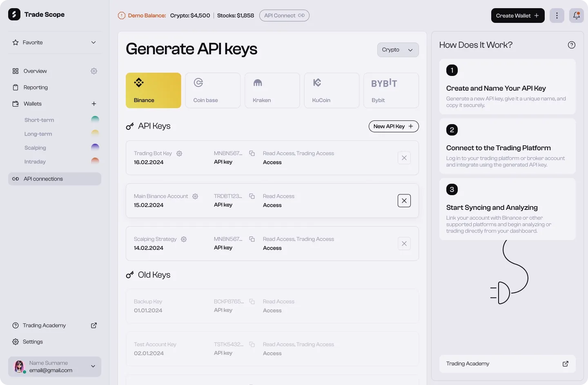This screenshot has height=385, width=588.
Task: Open the three-dot more options menu
Action: (x=557, y=16)
